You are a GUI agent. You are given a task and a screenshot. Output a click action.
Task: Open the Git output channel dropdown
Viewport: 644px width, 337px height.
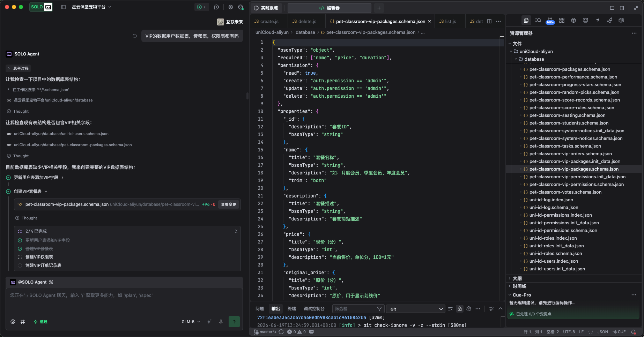[416, 309]
